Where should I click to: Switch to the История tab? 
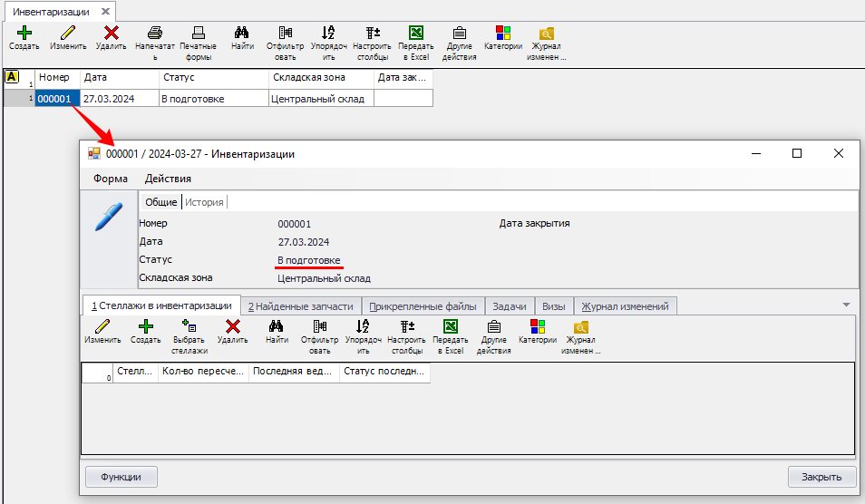point(205,202)
